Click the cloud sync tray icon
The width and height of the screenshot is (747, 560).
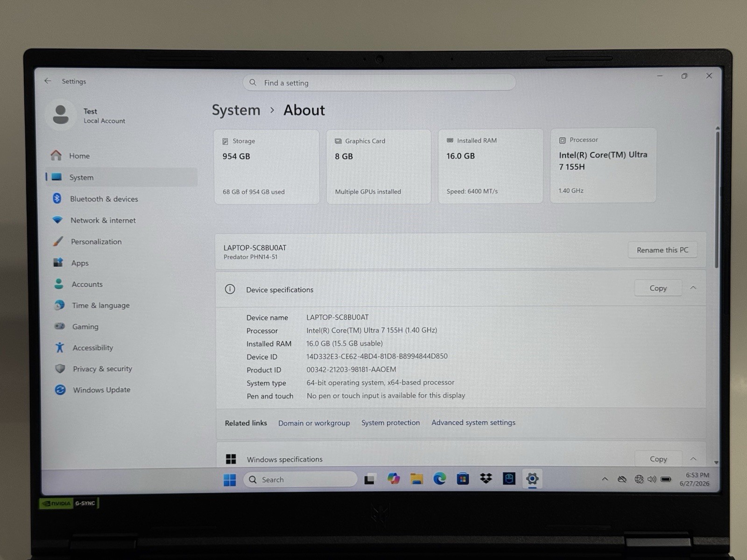click(x=622, y=479)
